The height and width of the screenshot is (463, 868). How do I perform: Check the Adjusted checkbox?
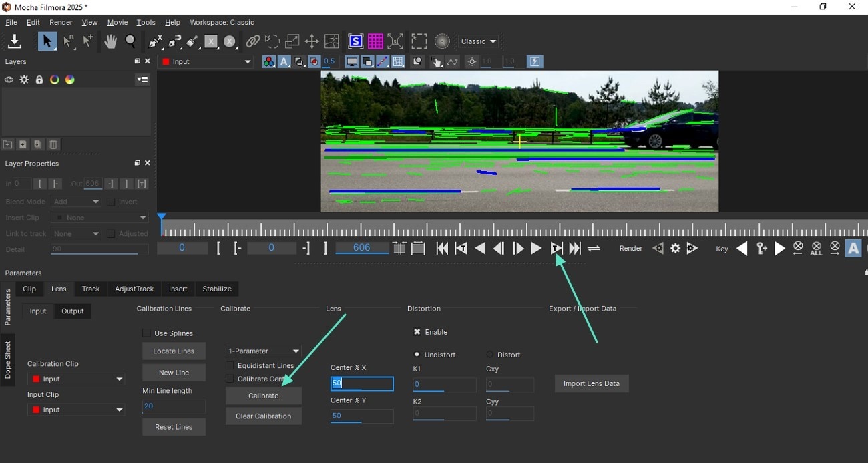tap(111, 234)
